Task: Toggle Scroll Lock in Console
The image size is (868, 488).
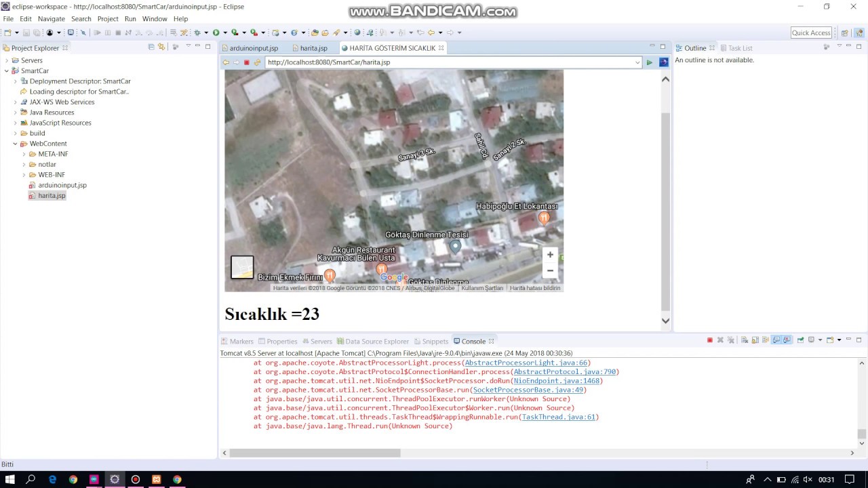Action: coord(755,340)
